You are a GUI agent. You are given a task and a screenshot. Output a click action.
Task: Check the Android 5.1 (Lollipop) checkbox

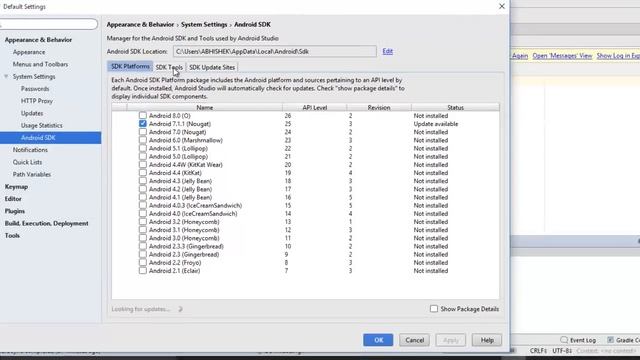[x=142, y=148]
